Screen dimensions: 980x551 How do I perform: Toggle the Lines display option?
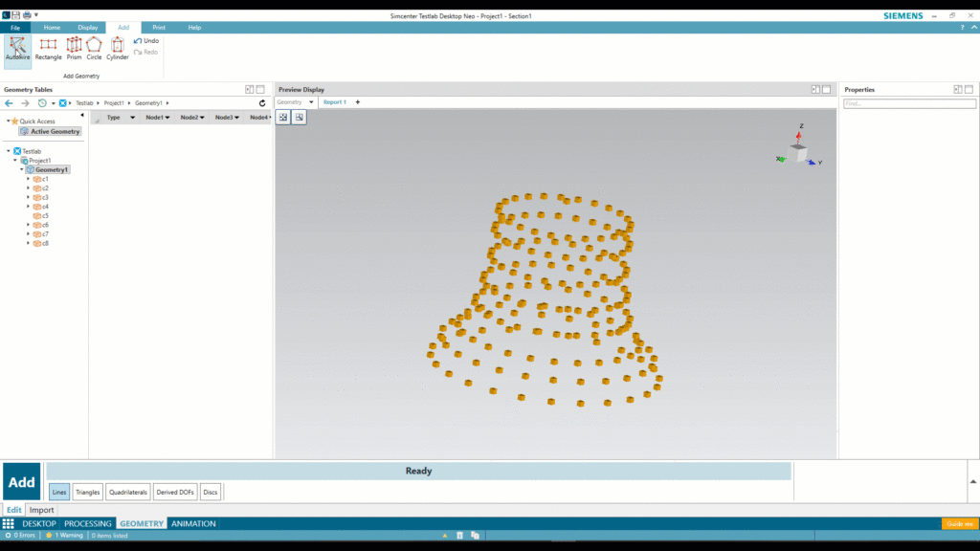pyautogui.click(x=58, y=492)
